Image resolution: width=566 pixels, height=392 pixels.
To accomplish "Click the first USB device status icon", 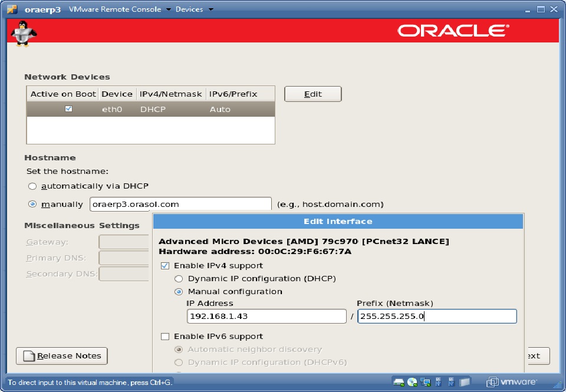I will (438, 383).
